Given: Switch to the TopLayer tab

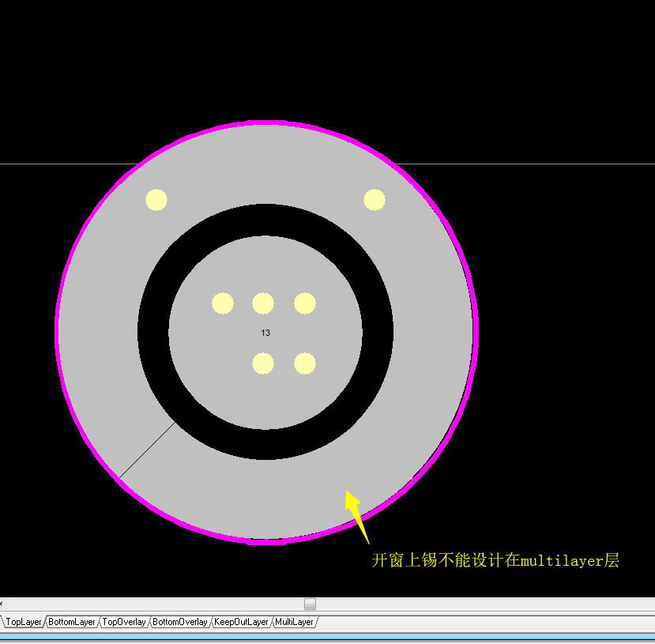Looking at the screenshot, I should (x=23, y=622).
